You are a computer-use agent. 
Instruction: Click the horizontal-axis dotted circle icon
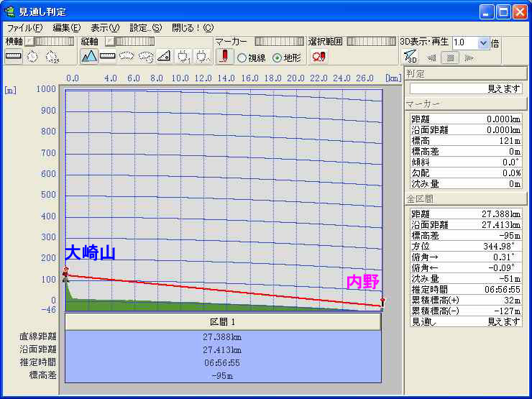[32, 56]
